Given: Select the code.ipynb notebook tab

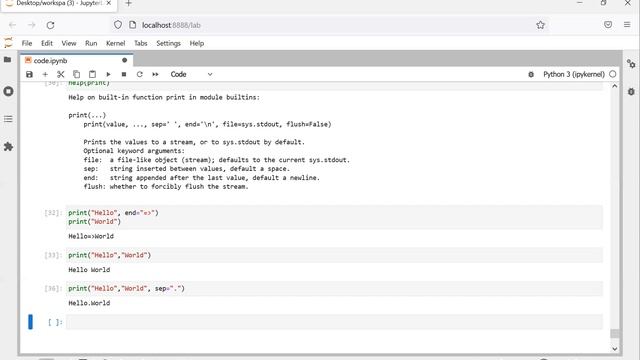Looking at the screenshot, I should tap(76, 60).
